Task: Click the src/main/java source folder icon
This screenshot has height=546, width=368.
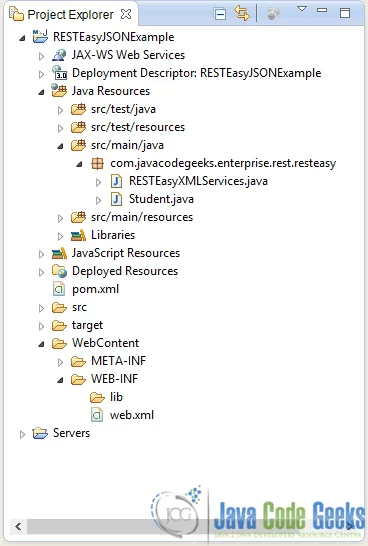Action: [78, 145]
